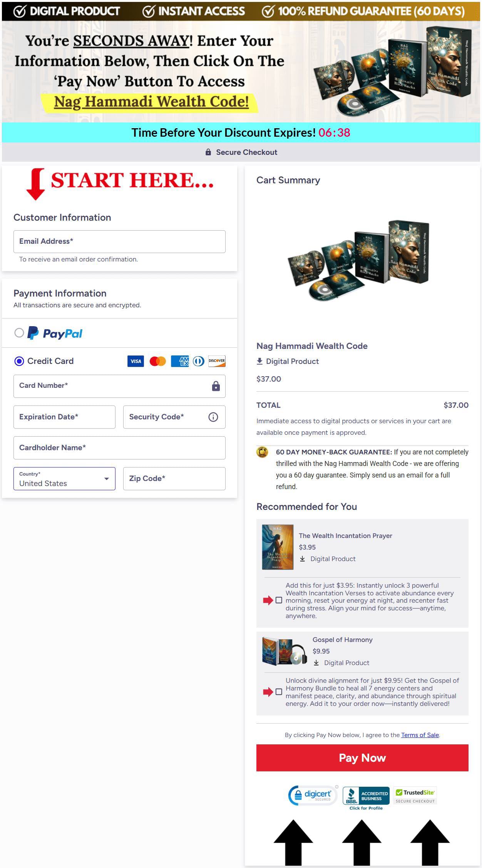Click the Wealth Incantation Prayer book thumbnail
Image resolution: width=482 pixels, height=868 pixels.
(x=278, y=547)
